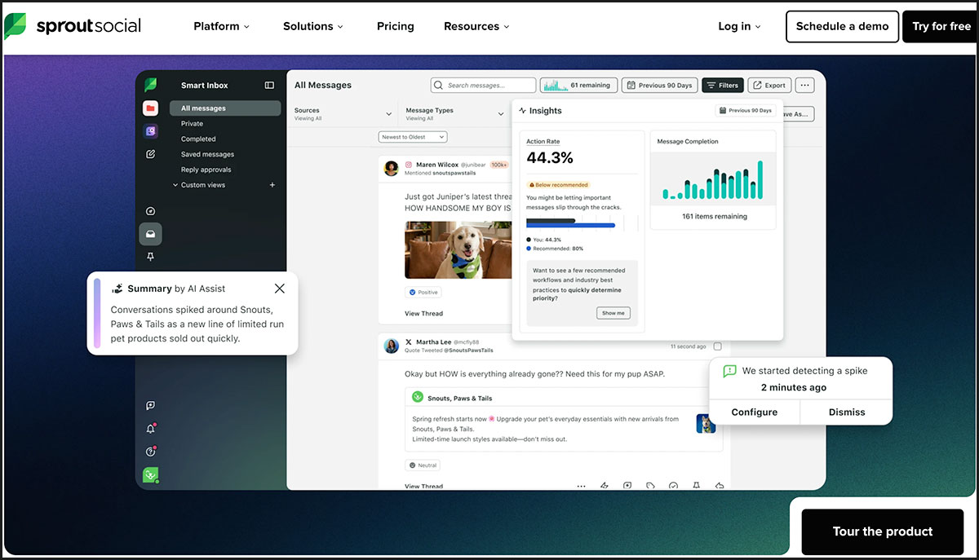Image resolution: width=979 pixels, height=560 pixels.
Task: Click the pin icon in left sidebar
Action: (x=150, y=257)
